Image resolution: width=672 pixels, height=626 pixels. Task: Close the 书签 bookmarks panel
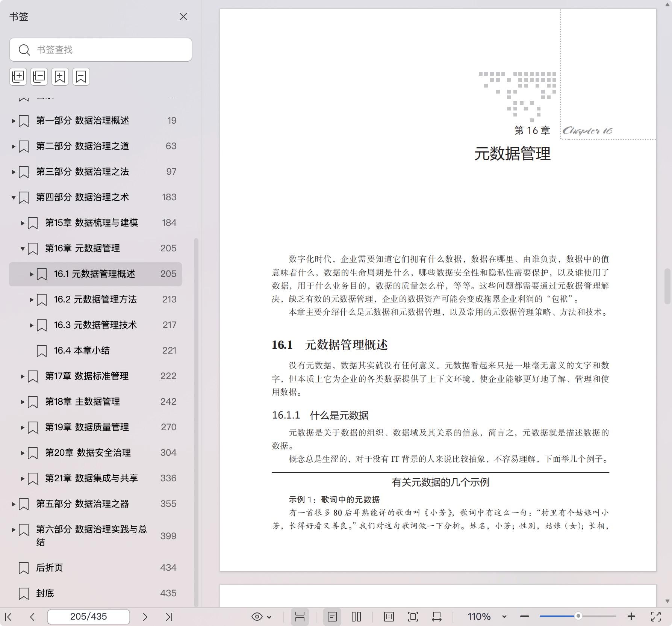point(183,17)
